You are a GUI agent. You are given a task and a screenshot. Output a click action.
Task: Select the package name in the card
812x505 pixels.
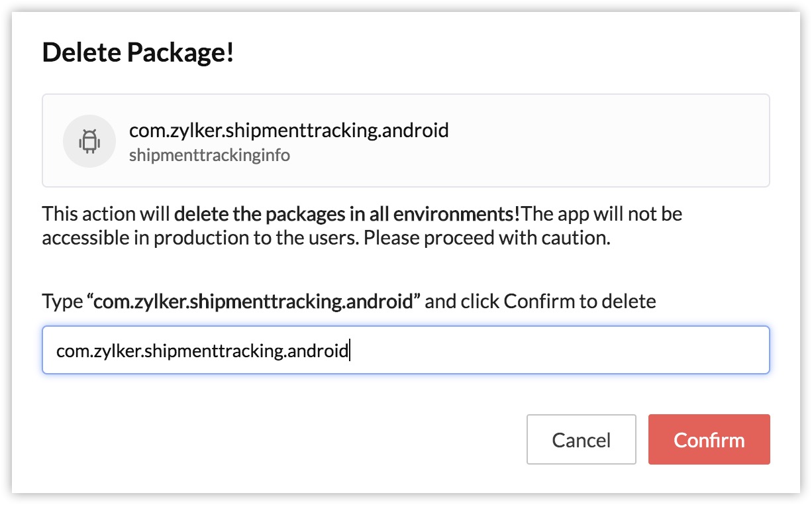tap(289, 130)
